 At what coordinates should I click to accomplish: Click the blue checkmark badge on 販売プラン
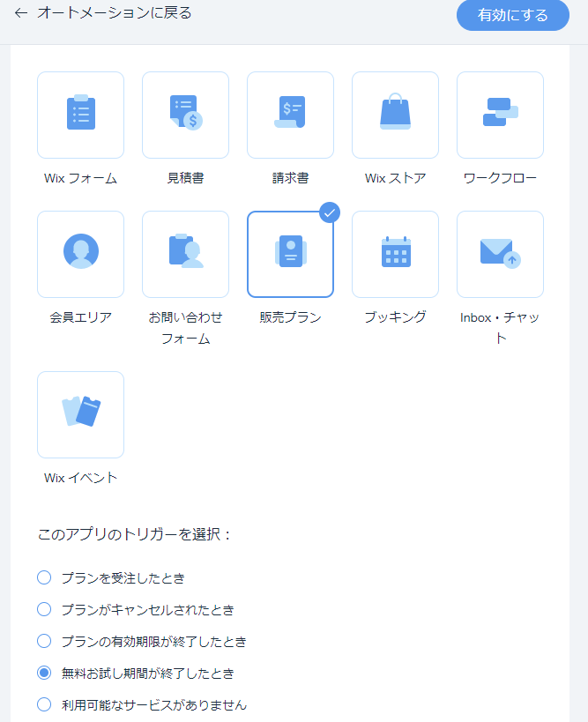pos(330,212)
